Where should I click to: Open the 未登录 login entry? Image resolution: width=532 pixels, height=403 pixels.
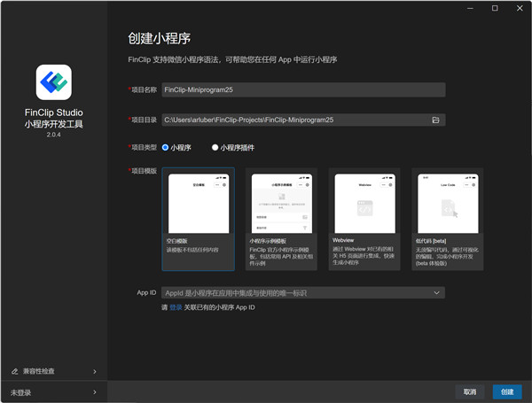[54, 392]
